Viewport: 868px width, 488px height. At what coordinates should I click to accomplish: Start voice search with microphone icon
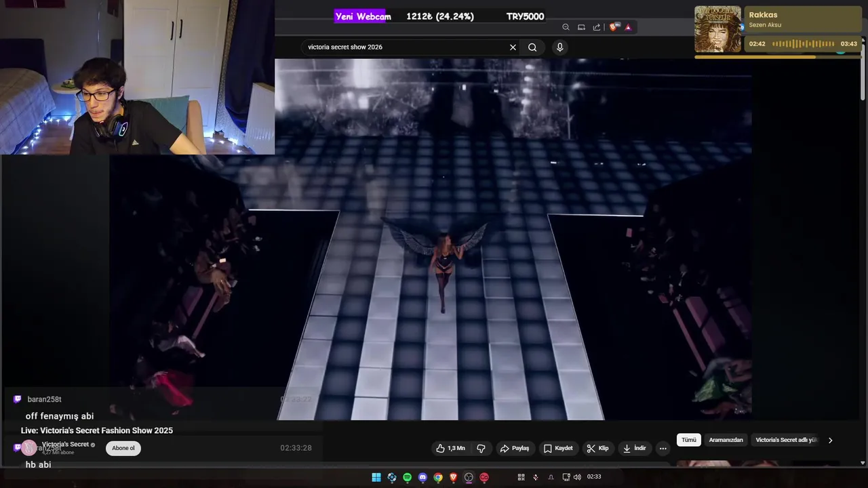[559, 47]
